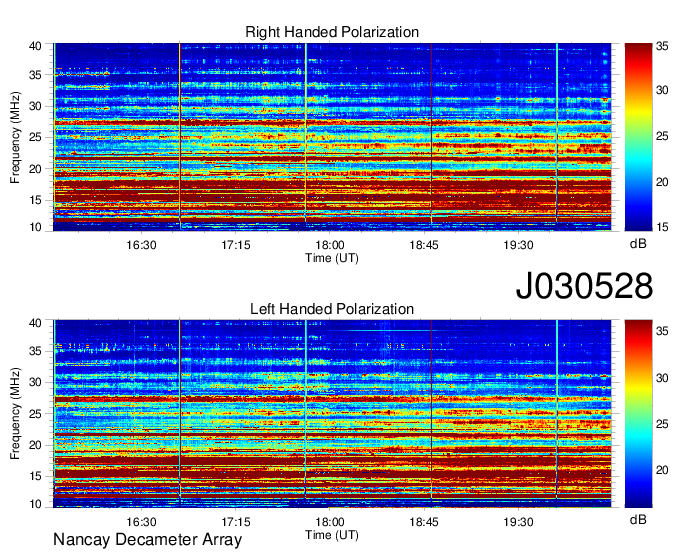Click the Frequency (MHz) label of Left Handed plot

click(15, 414)
